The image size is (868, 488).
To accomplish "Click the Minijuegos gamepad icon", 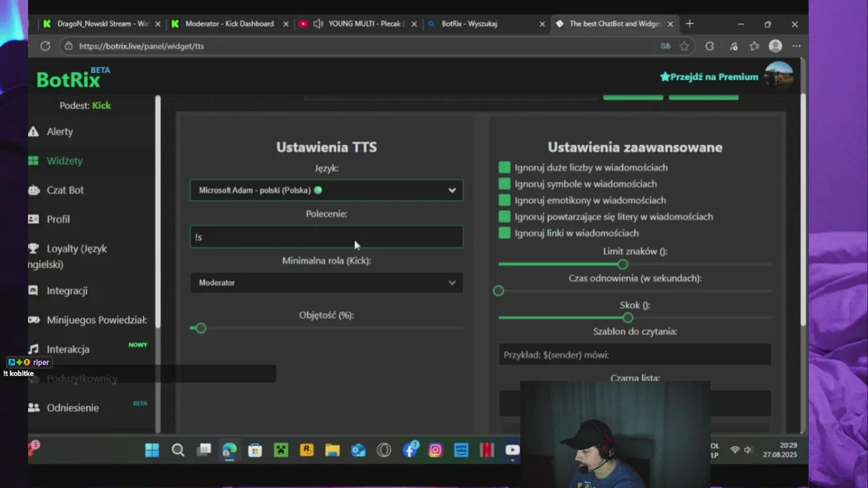I will pyautogui.click(x=33, y=320).
